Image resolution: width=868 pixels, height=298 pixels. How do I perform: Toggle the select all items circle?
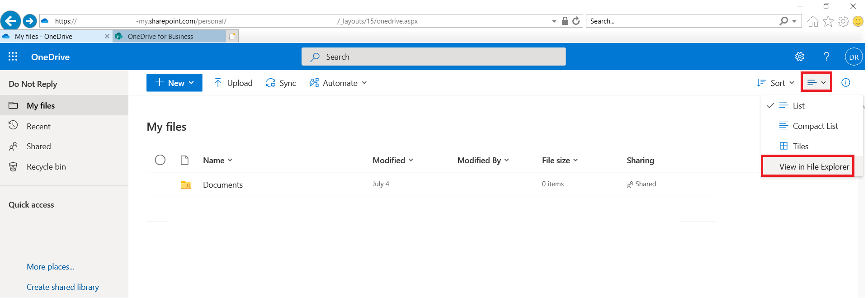pyautogui.click(x=160, y=160)
